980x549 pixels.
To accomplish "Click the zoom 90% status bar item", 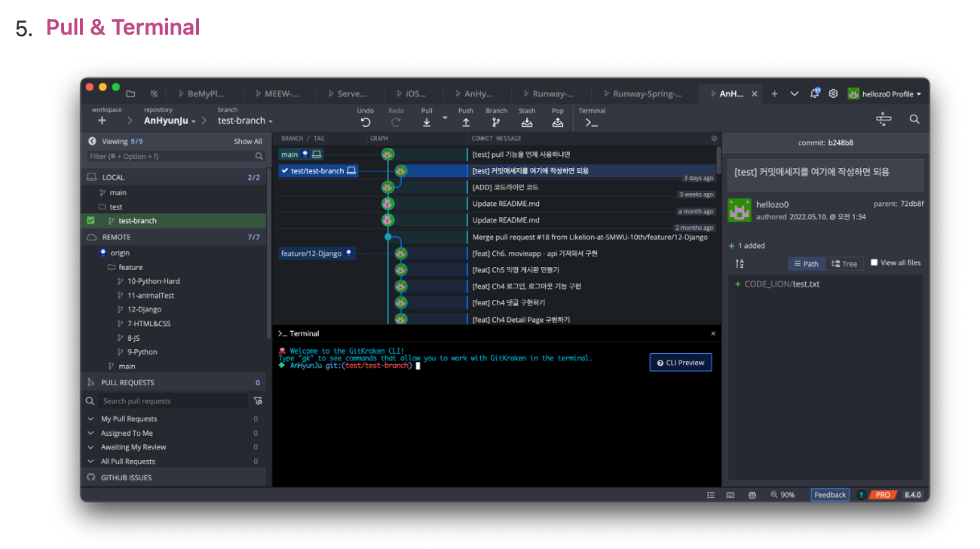I will [x=782, y=495].
